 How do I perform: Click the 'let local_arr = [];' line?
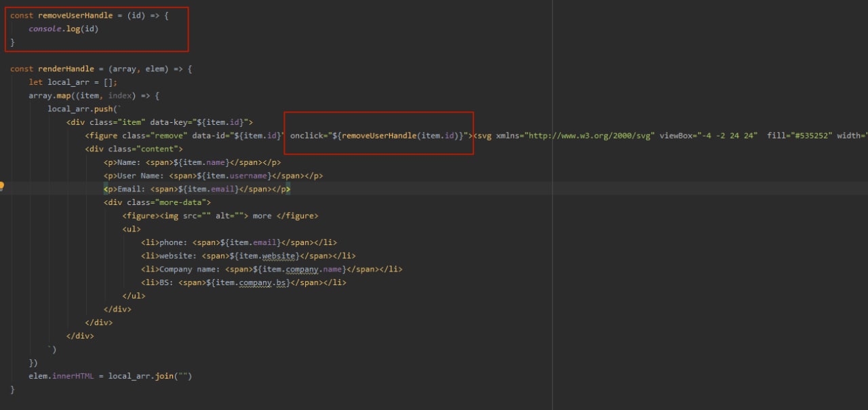click(73, 82)
